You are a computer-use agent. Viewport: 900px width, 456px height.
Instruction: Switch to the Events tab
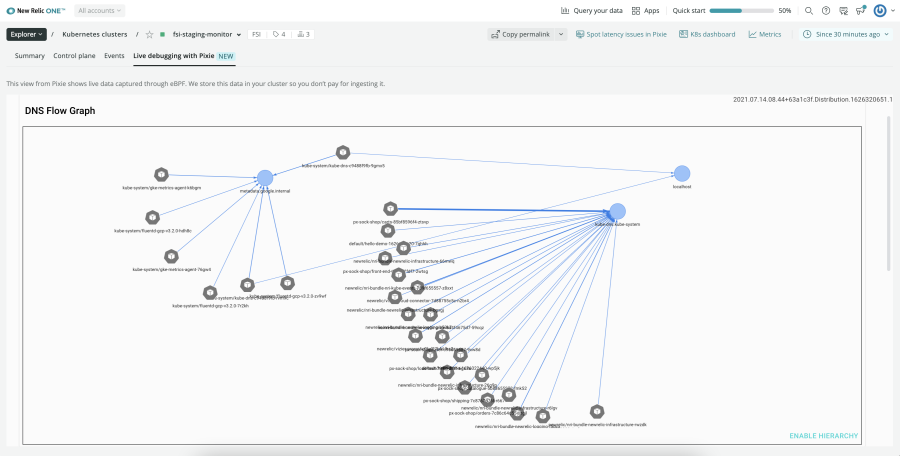tap(114, 56)
